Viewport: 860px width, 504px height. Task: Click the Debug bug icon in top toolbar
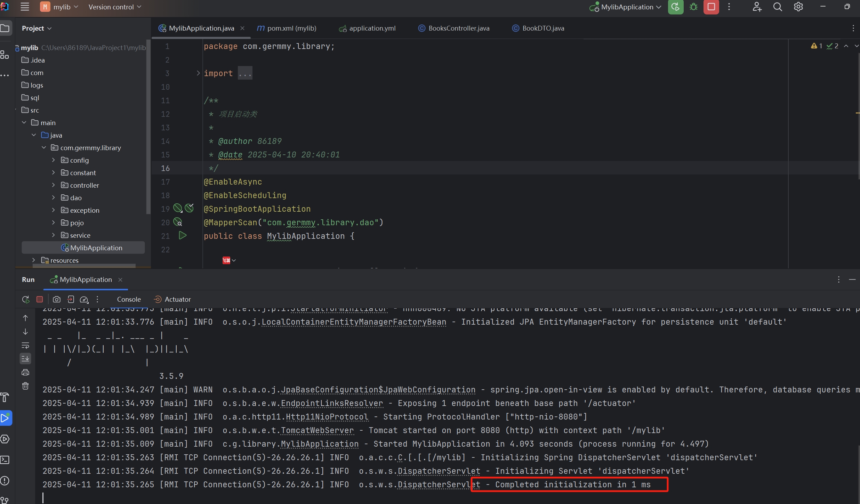[x=693, y=7]
